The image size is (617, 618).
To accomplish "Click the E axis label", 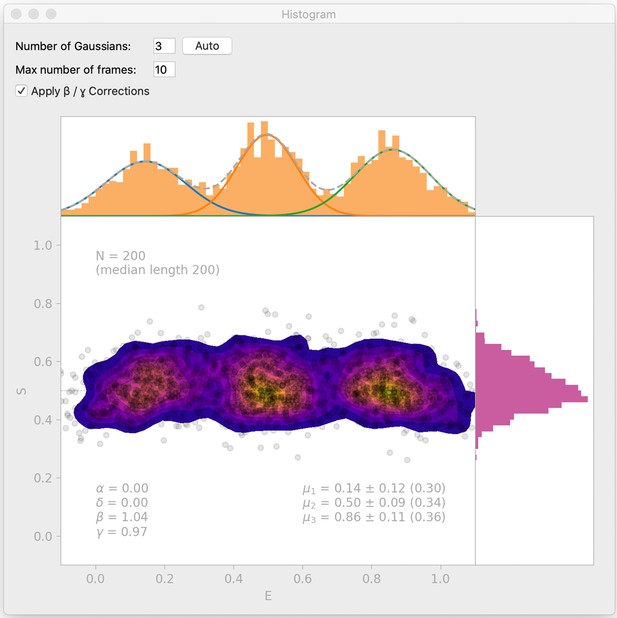I will (268, 596).
